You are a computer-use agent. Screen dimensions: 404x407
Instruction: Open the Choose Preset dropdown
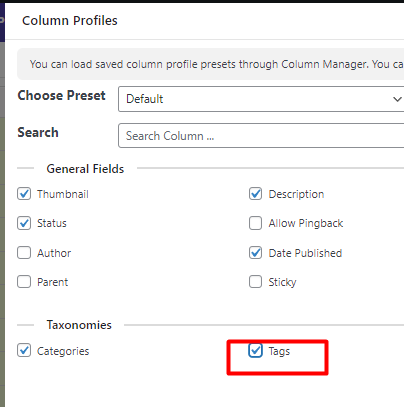click(x=261, y=99)
